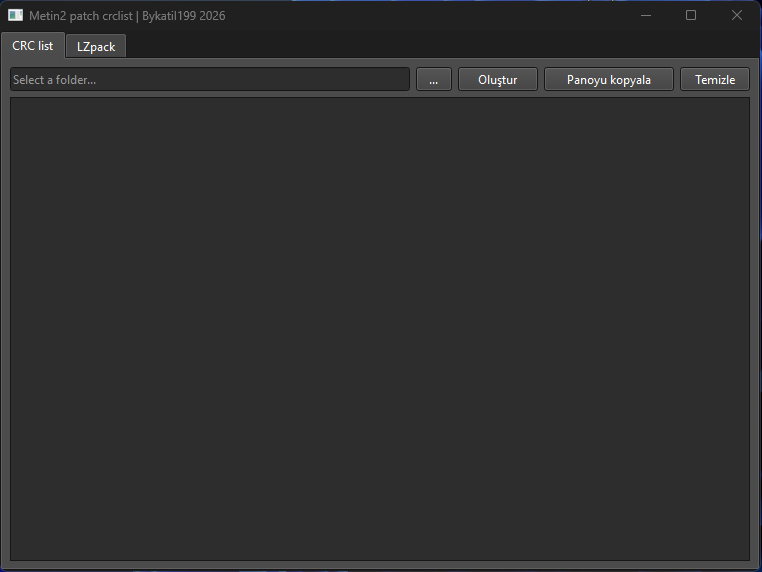Open the LZpack tab
This screenshot has height=572, width=762.
point(96,47)
